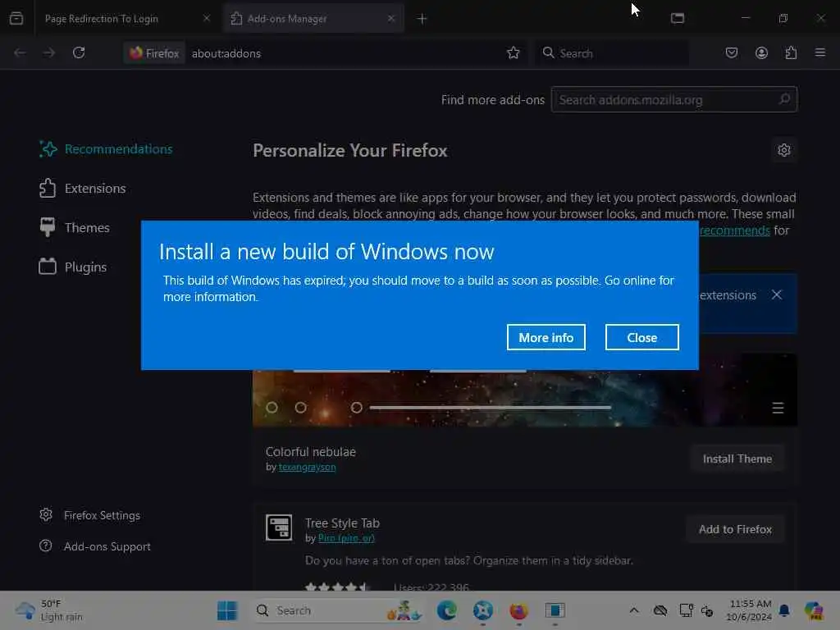The image size is (840, 630).
Task: Open the Extensions category
Action: 83,189
